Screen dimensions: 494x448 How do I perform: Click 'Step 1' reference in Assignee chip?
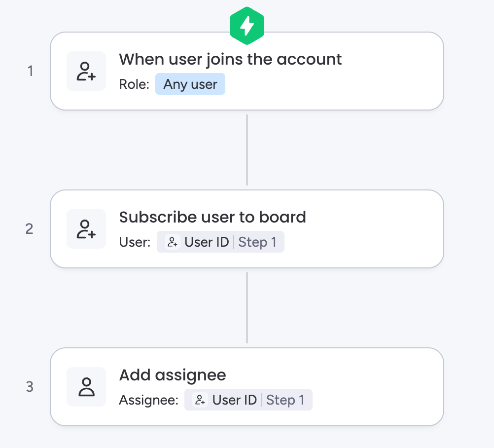pos(285,400)
